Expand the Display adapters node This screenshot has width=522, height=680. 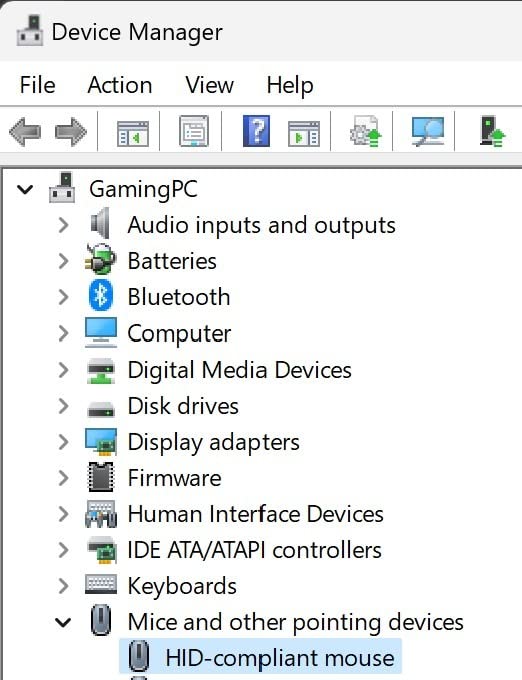(63, 441)
